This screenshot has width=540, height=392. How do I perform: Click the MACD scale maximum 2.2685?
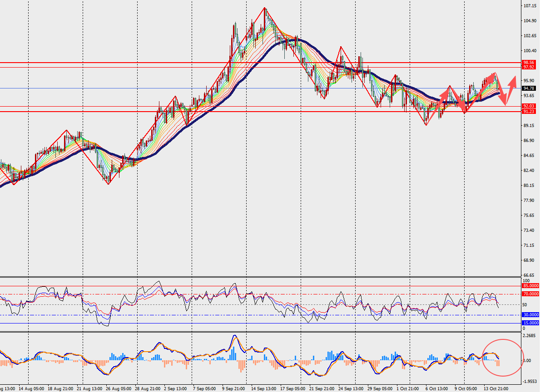pyautogui.click(x=529, y=336)
